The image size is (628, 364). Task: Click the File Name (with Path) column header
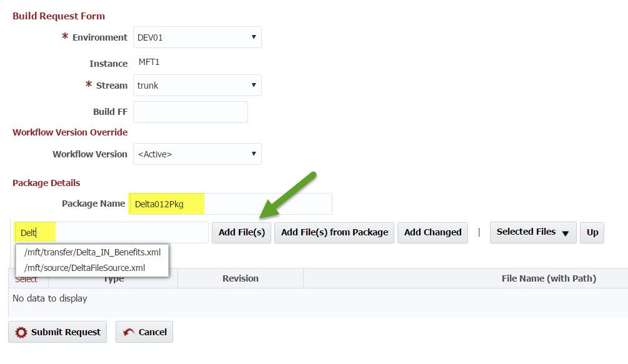pos(549,278)
